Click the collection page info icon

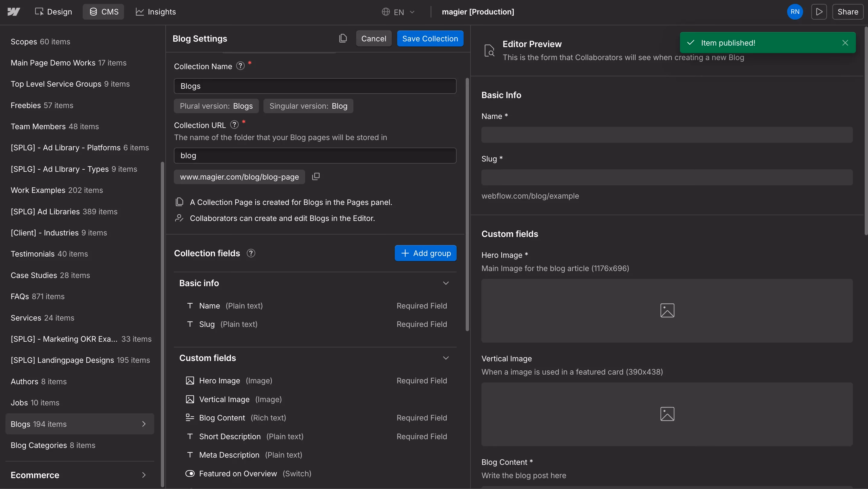point(179,202)
